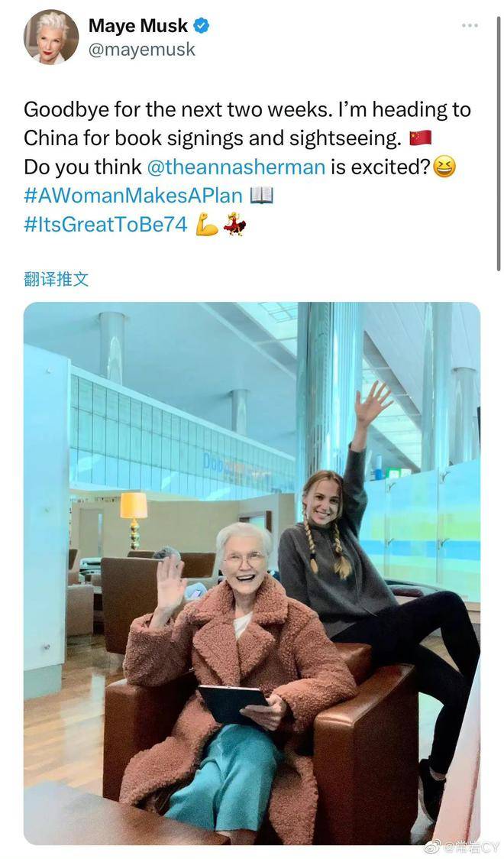Viewport: 504px width, 859px height.
Task: Click the open book emoji
Action: (x=261, y=196)
